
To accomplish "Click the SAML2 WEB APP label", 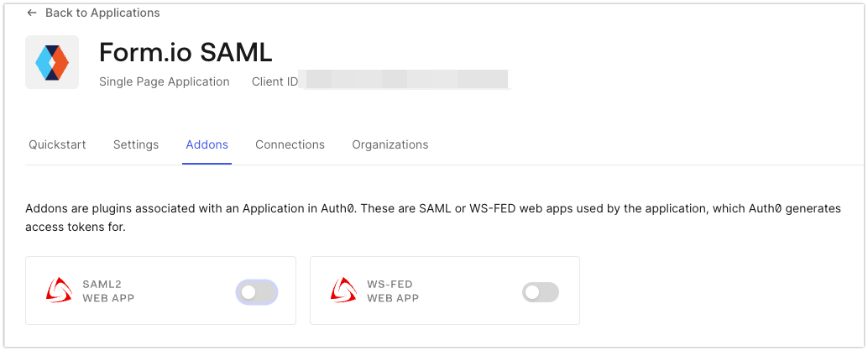I will 108,291.
